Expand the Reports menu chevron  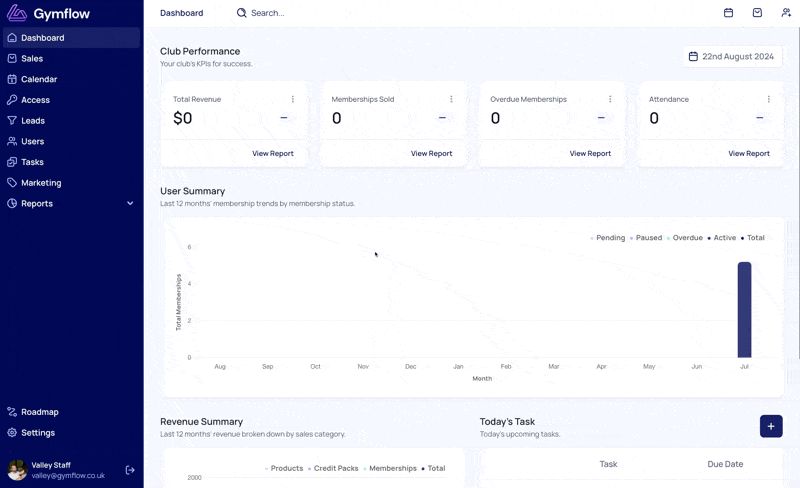130,203
